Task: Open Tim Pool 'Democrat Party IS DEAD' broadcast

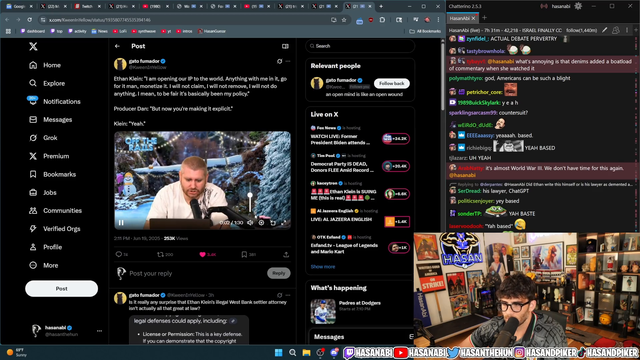Action: (x=359, y=164)
